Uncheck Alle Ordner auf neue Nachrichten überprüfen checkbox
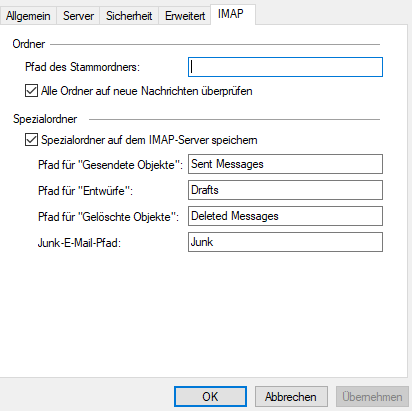412x411 pixels. (31, 91)
